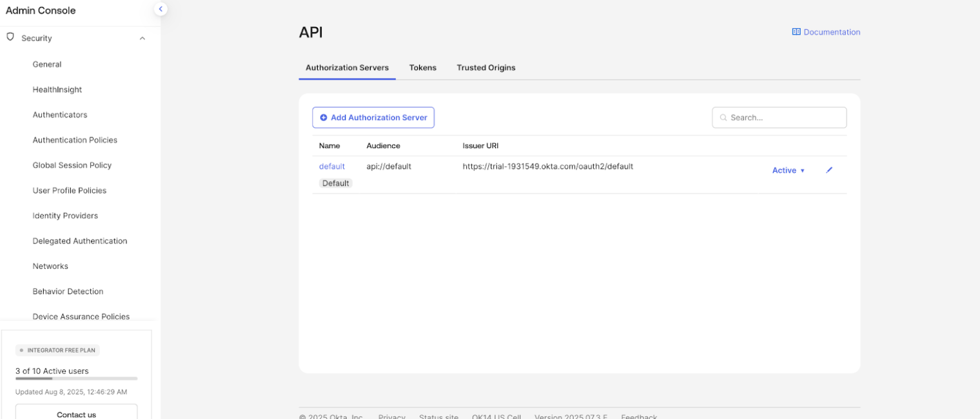Switch to the Tokens tab

coord(422,68)
